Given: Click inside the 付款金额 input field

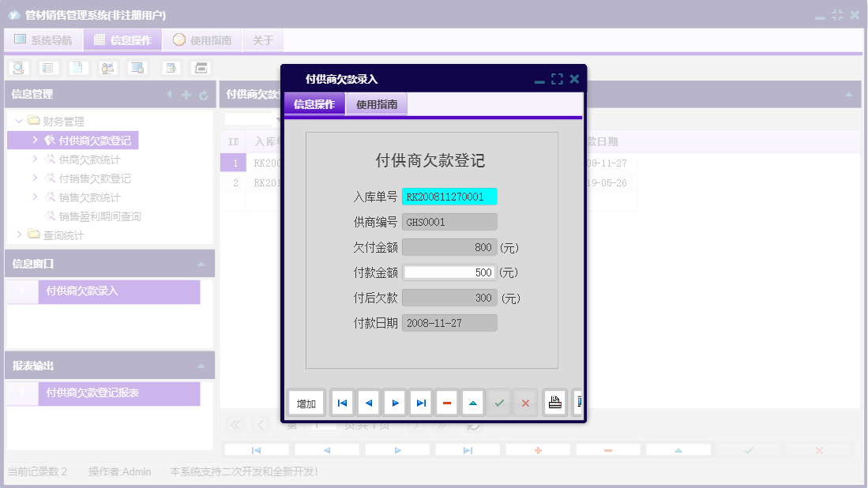Looking at the screenshot, I should 449,272.
